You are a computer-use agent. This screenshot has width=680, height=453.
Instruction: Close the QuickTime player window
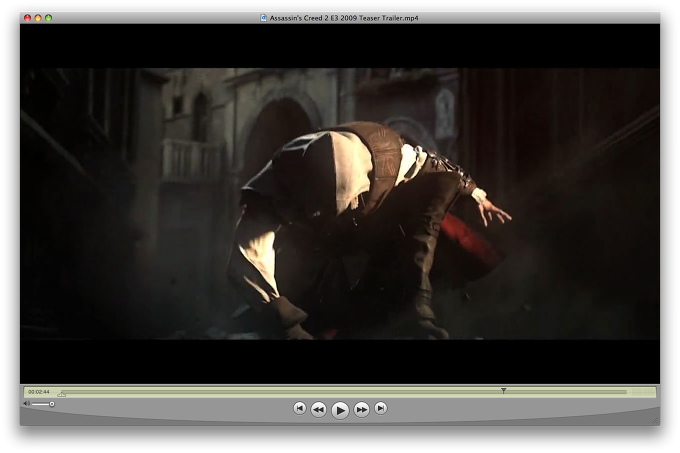[x=27, y=18]
